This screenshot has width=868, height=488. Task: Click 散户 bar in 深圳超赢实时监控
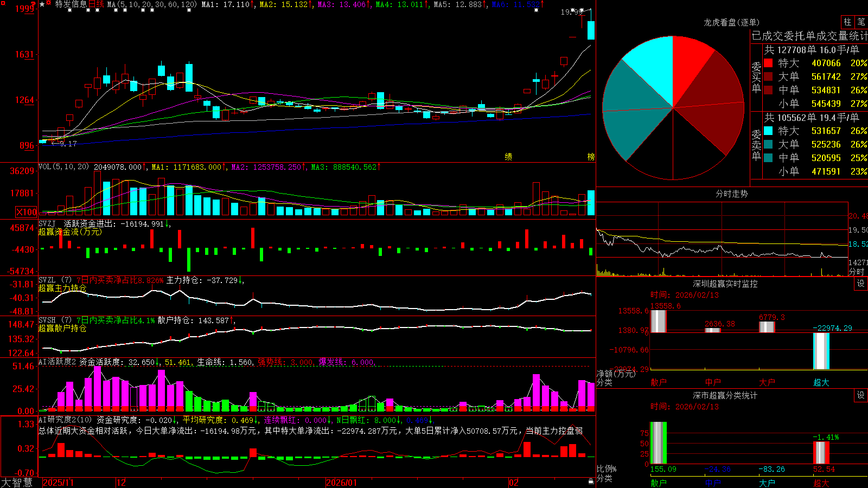(x=658, y=321)
